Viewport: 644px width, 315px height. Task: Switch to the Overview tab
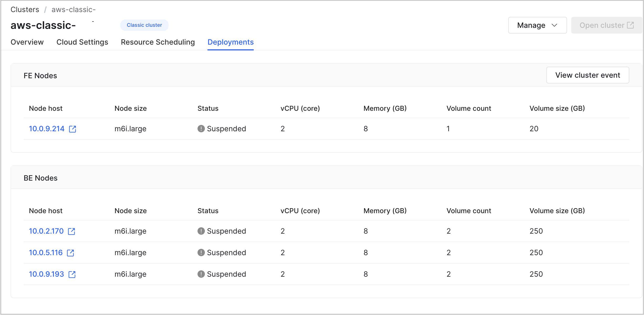pyautogui.click(x=27, y=42)
